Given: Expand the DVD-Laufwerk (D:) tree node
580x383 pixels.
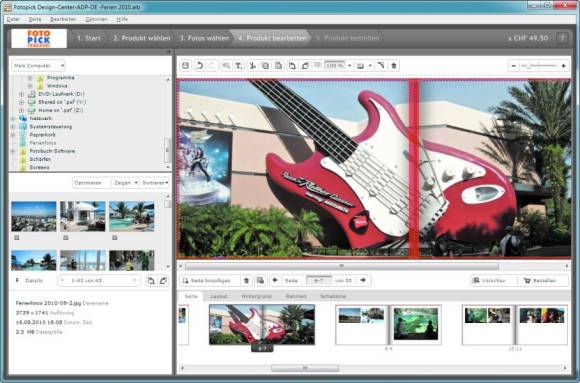Looking at the screenshot, I should point(21,94).
